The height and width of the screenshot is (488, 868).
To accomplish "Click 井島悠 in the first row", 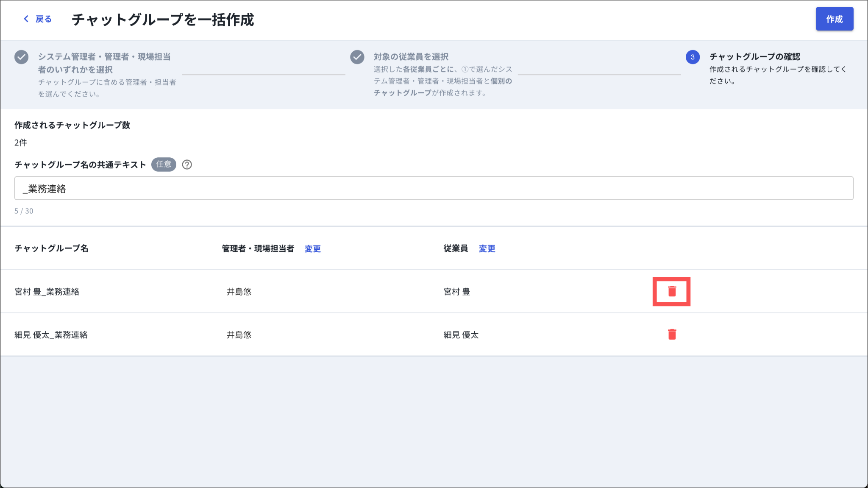I will click(x=239, y=292).
